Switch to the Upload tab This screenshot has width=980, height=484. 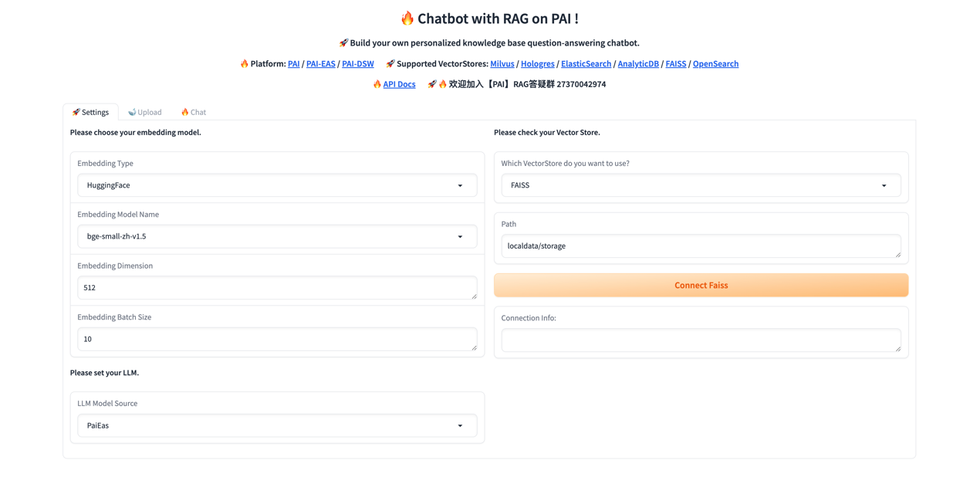coord(148,112)
